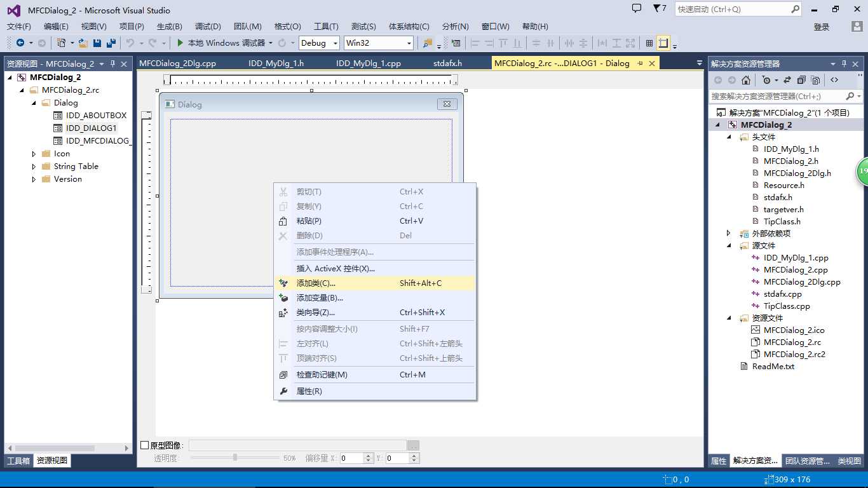Viewport: 868px width, 488px height.
Task: Click the Home icon in Solution Explorer
Action: pyautogui.click(x=746, y=80)
